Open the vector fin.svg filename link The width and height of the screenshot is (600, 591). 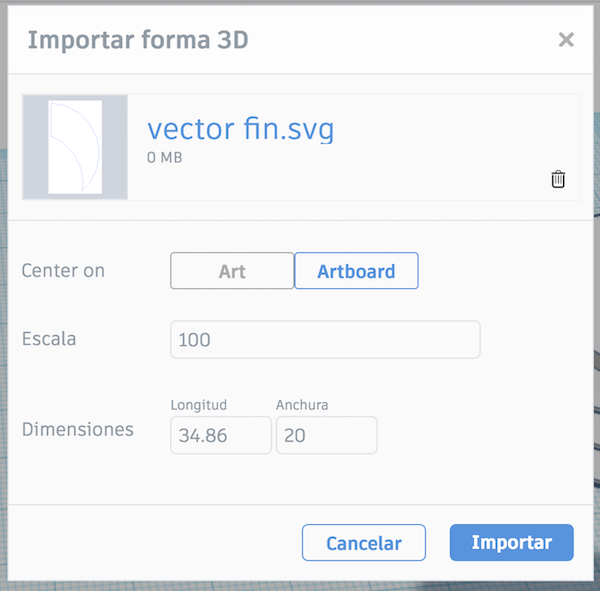click(x=241, y=129)
